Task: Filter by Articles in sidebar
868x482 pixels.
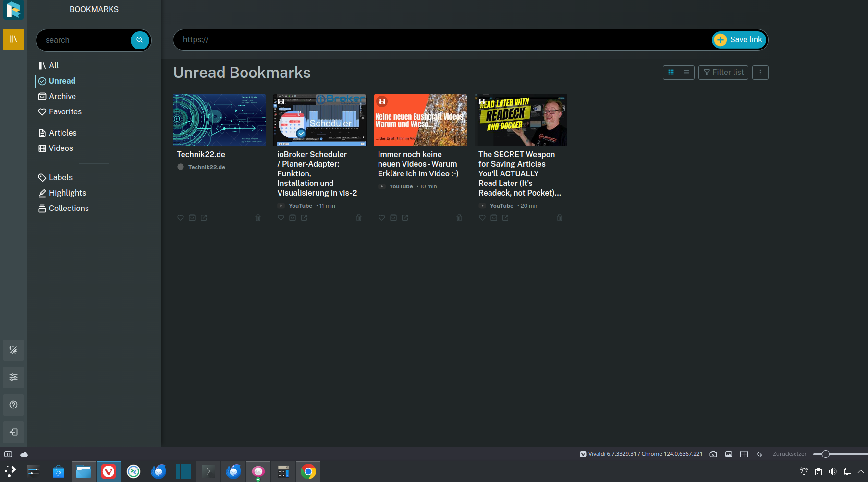Action: pos(58,133)
